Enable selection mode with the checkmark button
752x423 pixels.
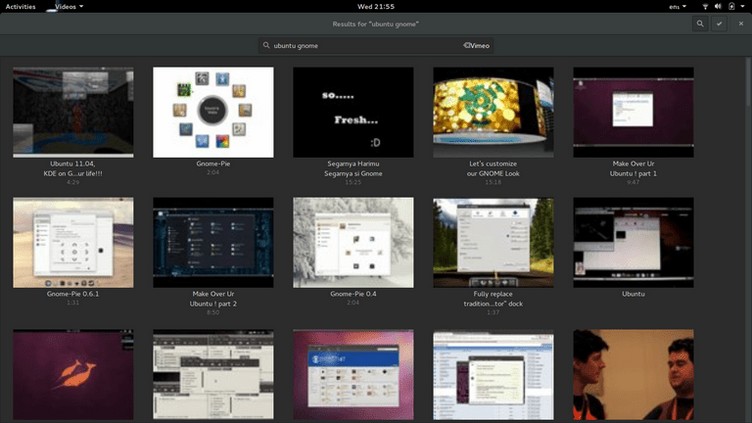(719, 24)
